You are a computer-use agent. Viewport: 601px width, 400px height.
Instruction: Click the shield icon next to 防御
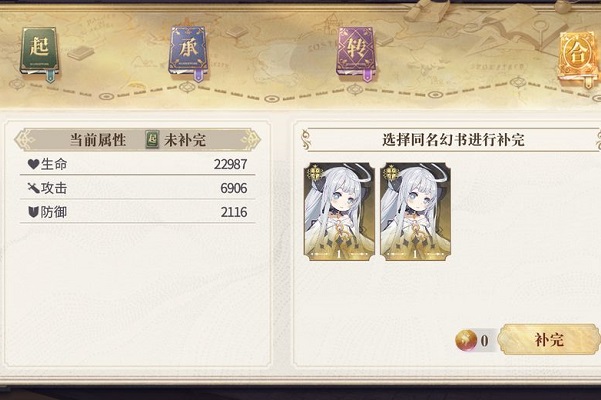tap(33, 212)
